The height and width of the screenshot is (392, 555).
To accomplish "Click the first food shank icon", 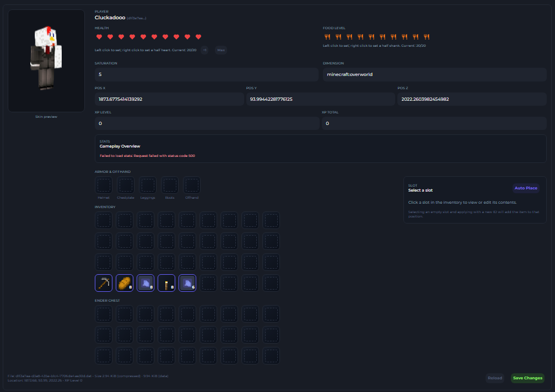I will click(x=327, y=37).
